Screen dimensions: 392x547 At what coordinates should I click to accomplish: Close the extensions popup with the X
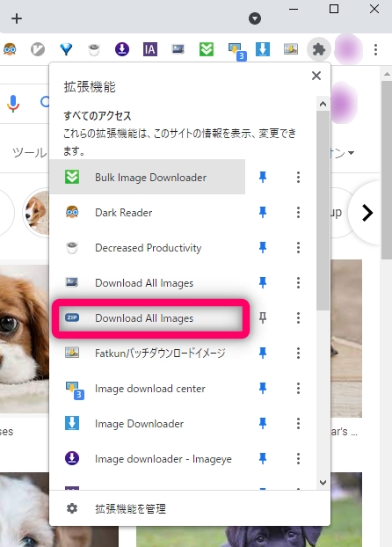(316, 76)
